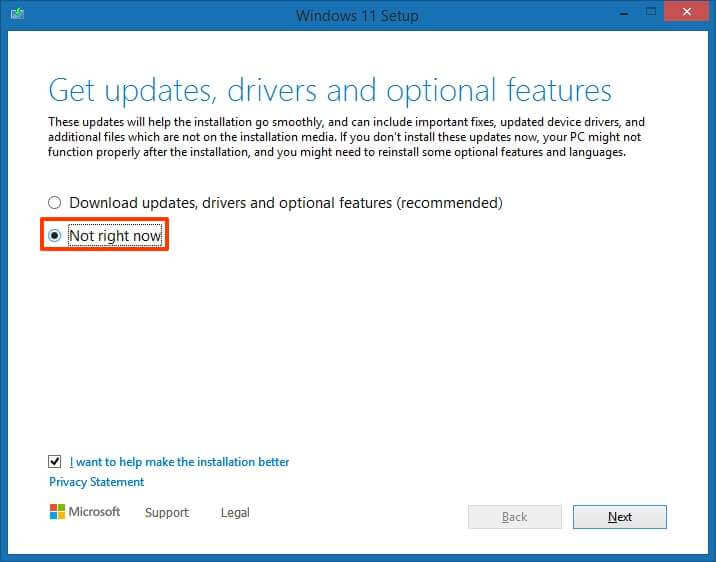Click the Windows 11 Setup title text
The width and height of the screenshot is (716, 562).
pos(357,16)
